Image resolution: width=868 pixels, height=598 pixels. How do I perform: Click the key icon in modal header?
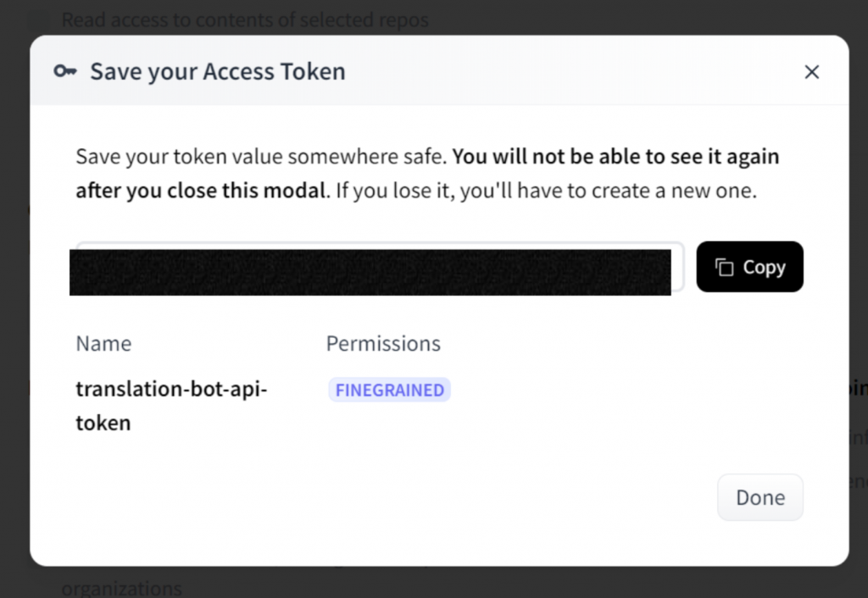point(64,71)
